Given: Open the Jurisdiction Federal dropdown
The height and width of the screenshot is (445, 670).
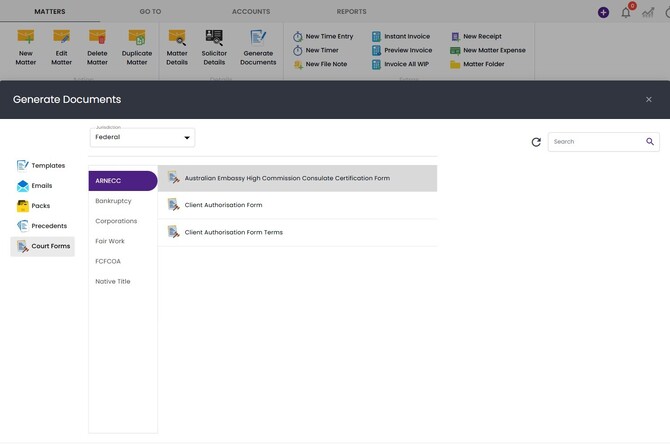Looking at the screenshot, I should 142,137.
